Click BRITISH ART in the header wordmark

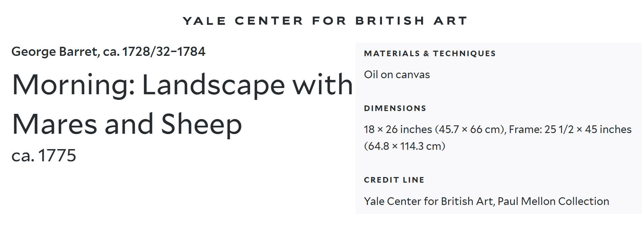[x=411, y=21]
